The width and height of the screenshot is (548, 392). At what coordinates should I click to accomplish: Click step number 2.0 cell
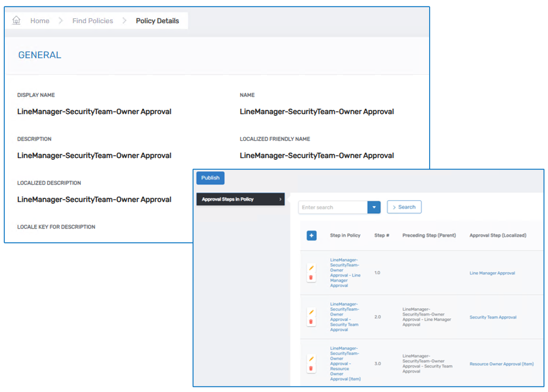[377, 317]
